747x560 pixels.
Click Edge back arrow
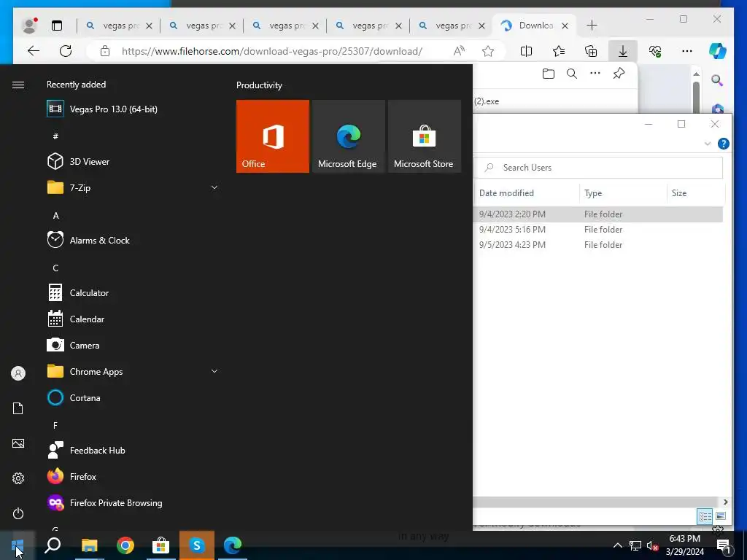click(34, 51)
